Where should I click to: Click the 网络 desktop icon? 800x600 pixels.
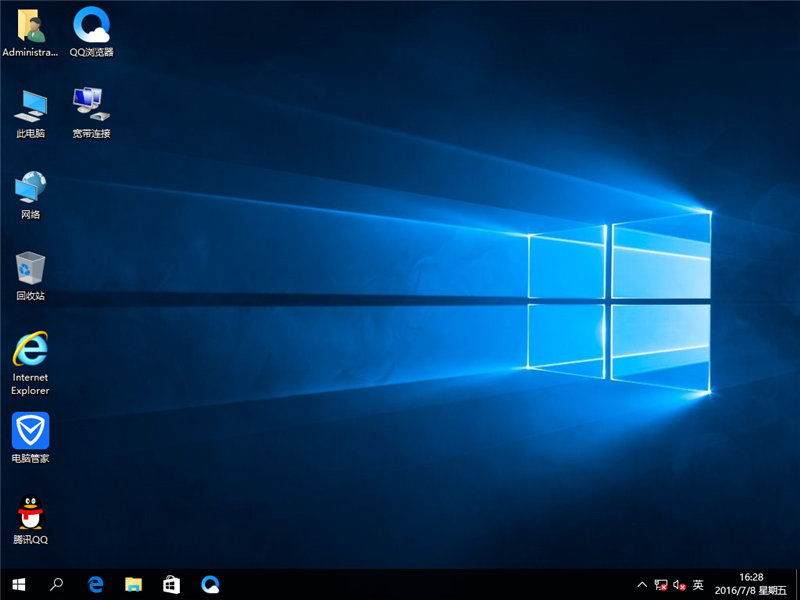pos(31,195)
